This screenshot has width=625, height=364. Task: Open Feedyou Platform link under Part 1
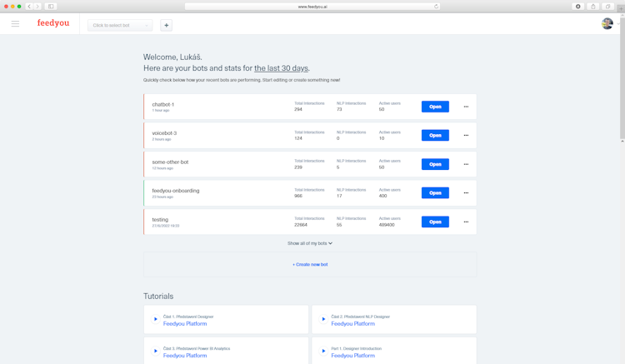tap(353, 356)
